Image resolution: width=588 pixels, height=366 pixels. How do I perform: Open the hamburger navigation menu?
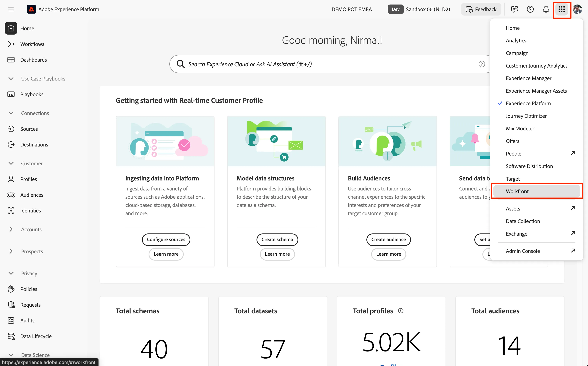coord(11,9)
